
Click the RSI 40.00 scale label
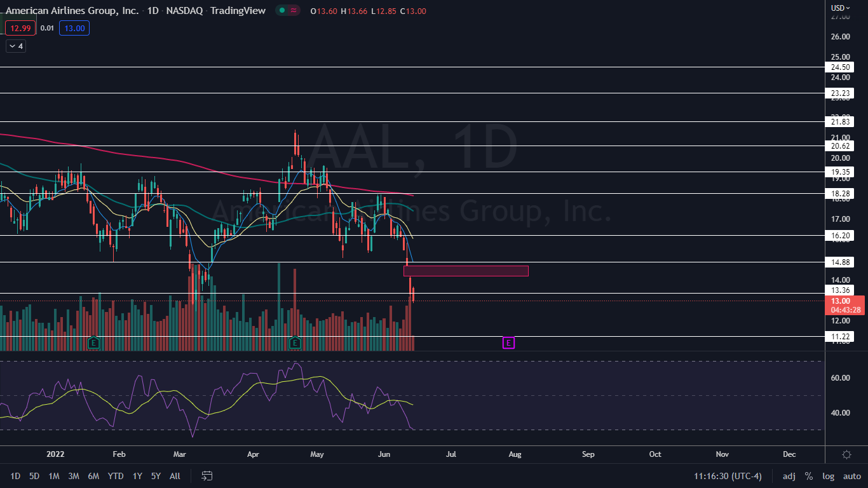(840, 413)
